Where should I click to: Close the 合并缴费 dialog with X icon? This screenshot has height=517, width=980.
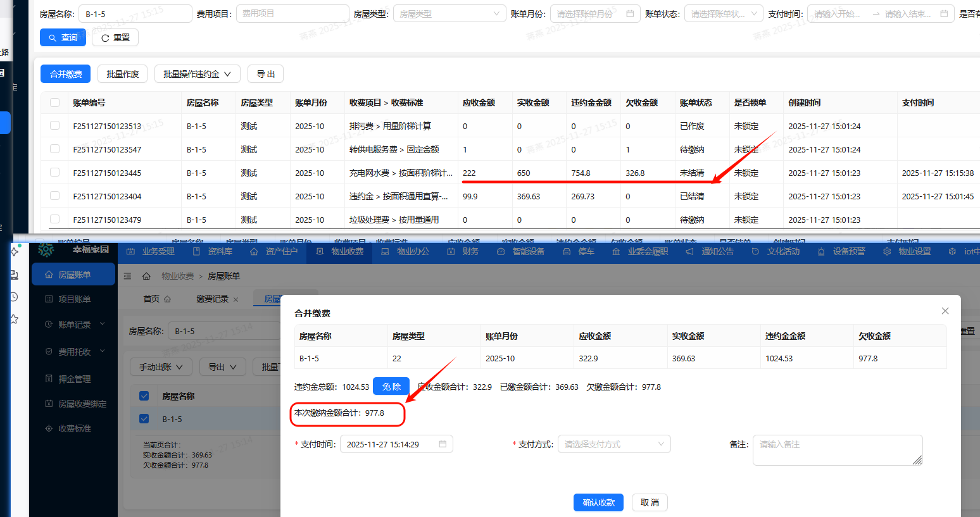pos(945,311)
